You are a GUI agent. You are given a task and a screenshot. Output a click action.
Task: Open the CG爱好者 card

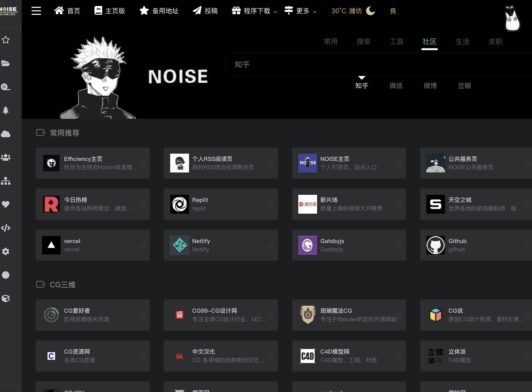pos(93,315)
